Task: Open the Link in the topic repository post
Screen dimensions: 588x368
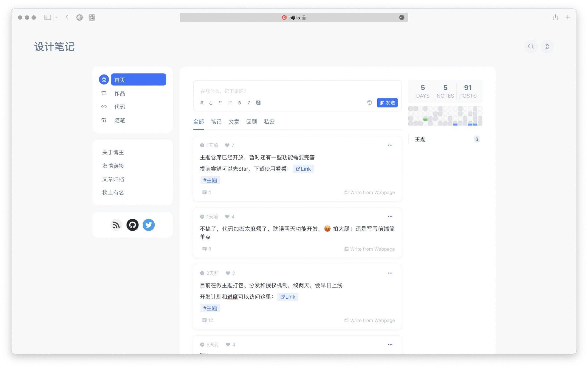Action: [x=303, y=168]
